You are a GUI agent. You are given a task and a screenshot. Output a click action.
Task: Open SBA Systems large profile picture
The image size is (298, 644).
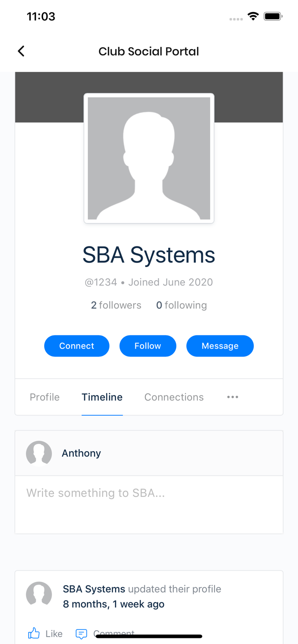[149, 158]
